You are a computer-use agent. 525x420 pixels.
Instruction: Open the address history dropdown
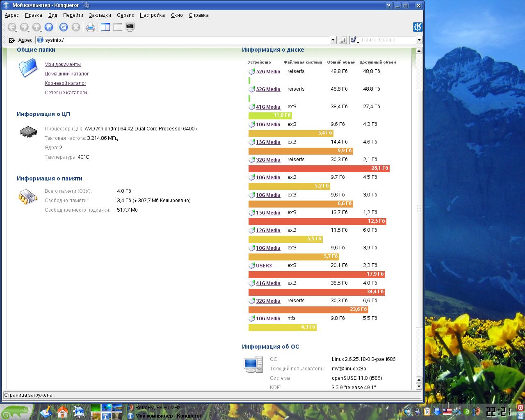(x=333, y=40)
